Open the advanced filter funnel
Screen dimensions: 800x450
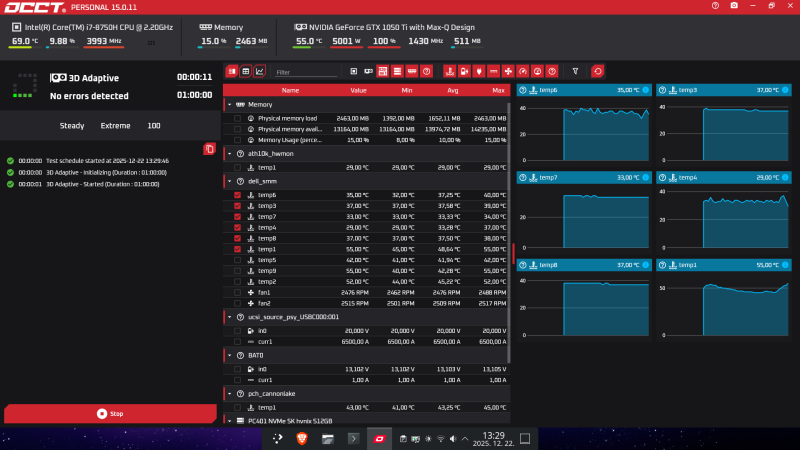click(x=575, y=71)
